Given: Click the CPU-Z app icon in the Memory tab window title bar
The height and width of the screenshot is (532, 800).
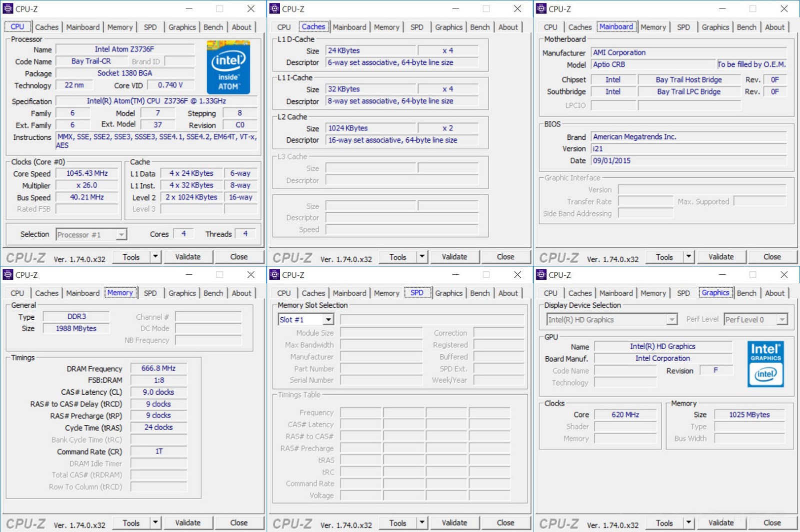Looking at the screenshot, I should (x=8, y=274).
